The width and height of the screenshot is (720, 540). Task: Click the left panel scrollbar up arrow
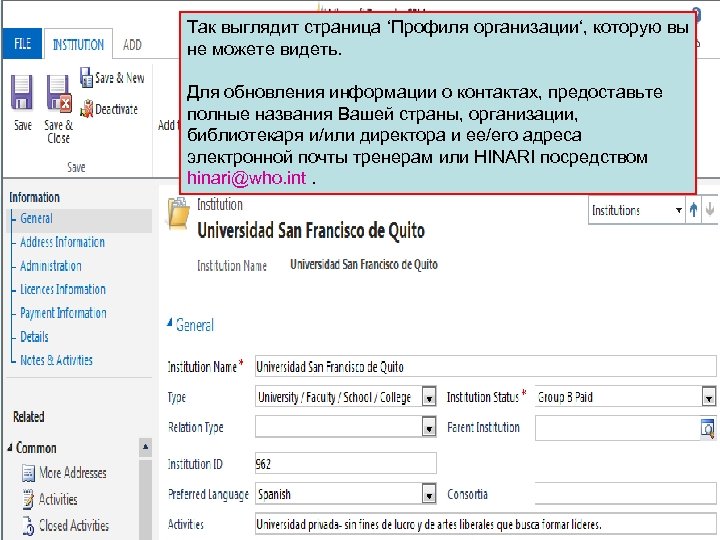(145, 447)
